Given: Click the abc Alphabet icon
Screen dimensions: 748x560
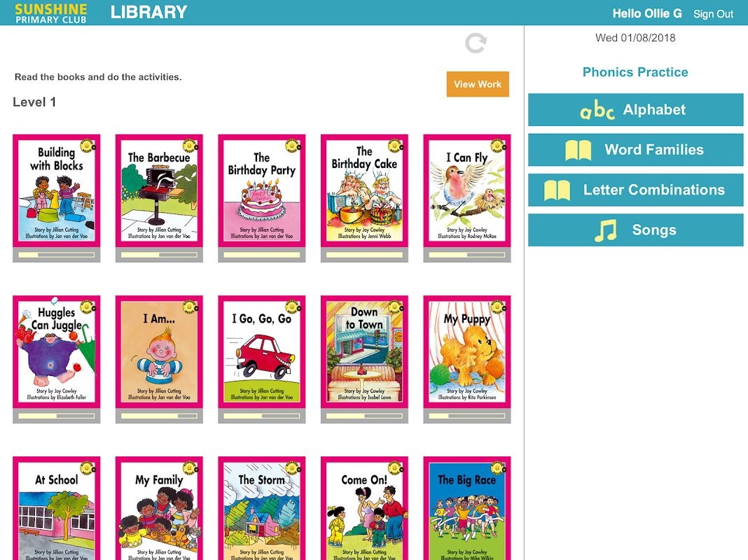Looking at the screenshot, I should tap(597, 111).
